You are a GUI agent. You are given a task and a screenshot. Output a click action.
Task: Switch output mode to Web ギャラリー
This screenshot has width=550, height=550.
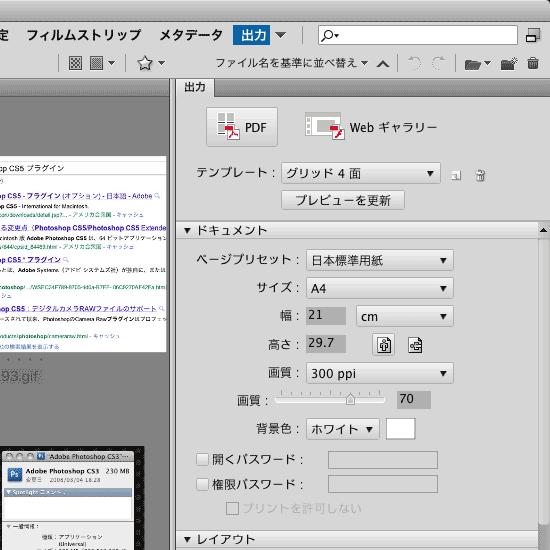click(371, 127)
